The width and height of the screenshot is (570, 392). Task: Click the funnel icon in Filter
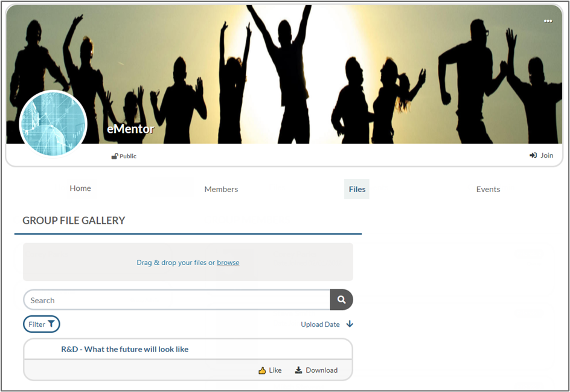click(51, 324)
